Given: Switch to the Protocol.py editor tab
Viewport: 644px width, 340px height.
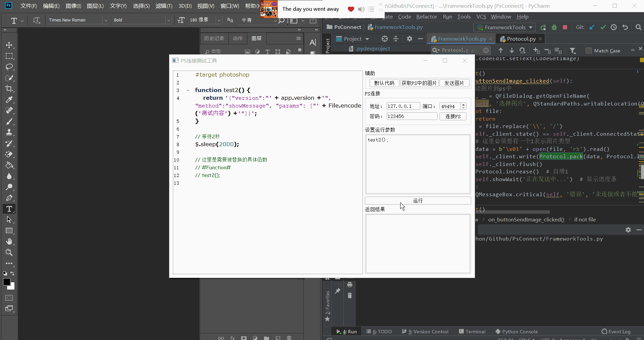Looking at the screenshot, I should (x=521, y=39).
